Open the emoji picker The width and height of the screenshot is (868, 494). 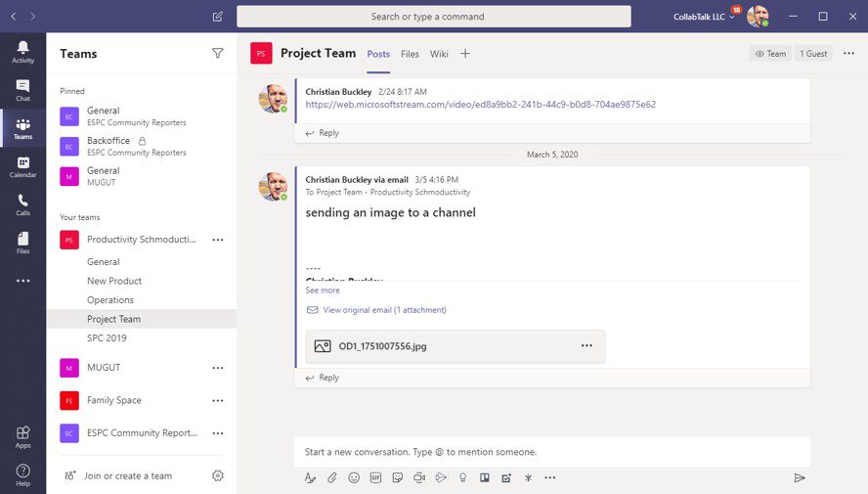pyautogui.click(x=354, y=477)
